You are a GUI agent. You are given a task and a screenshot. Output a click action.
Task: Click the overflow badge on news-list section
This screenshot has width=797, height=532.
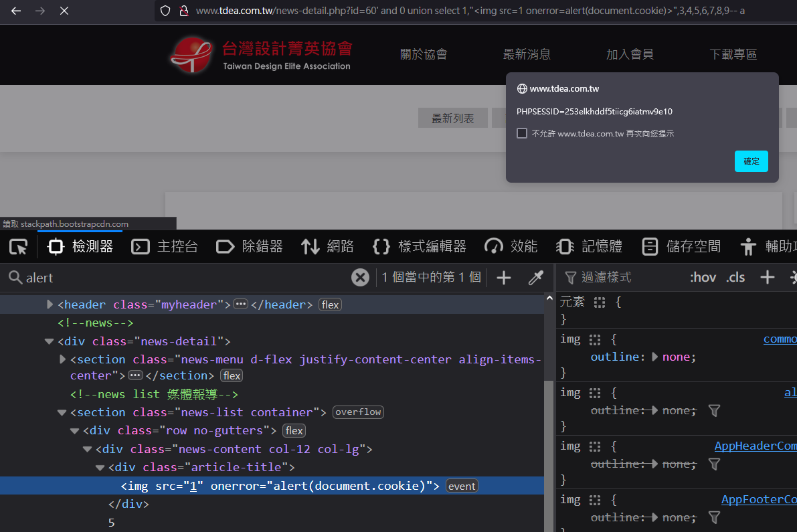(358, 412)
